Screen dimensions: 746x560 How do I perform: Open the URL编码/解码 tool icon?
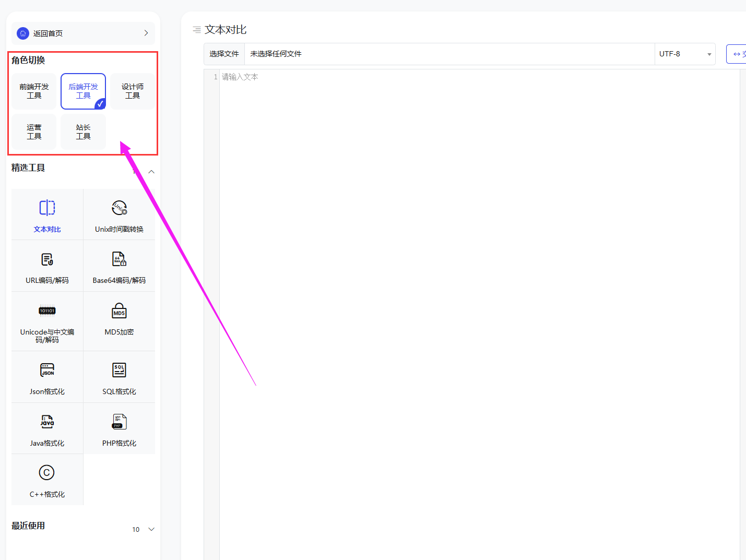pyautogui.click(x=47, y=259)
